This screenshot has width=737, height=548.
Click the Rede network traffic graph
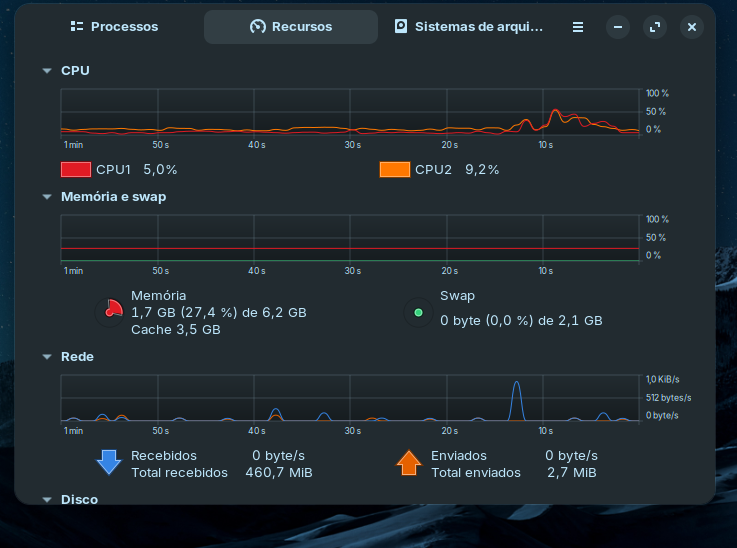pos(350,398)
